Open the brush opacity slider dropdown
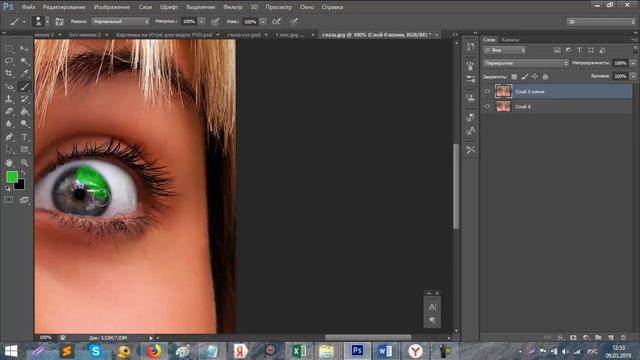Viewport: 640px width, 360px height. (x=202, y=21)
